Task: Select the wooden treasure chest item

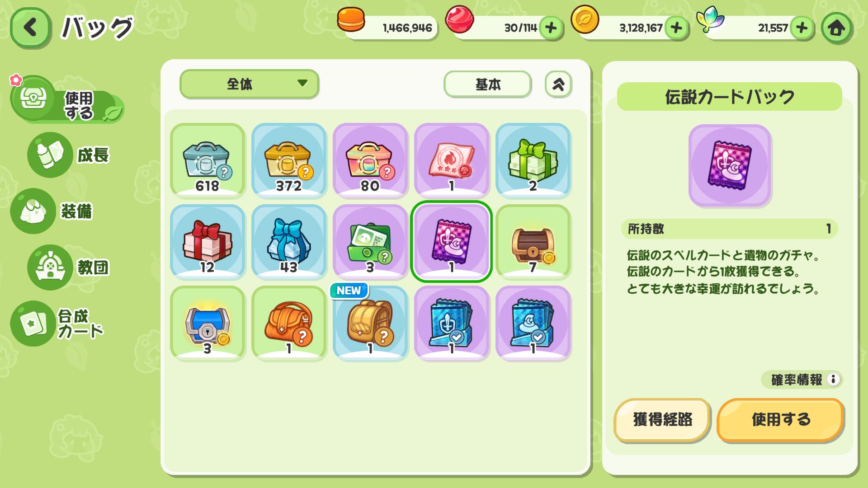Action: pyautogui.click(x=533, y=242)
